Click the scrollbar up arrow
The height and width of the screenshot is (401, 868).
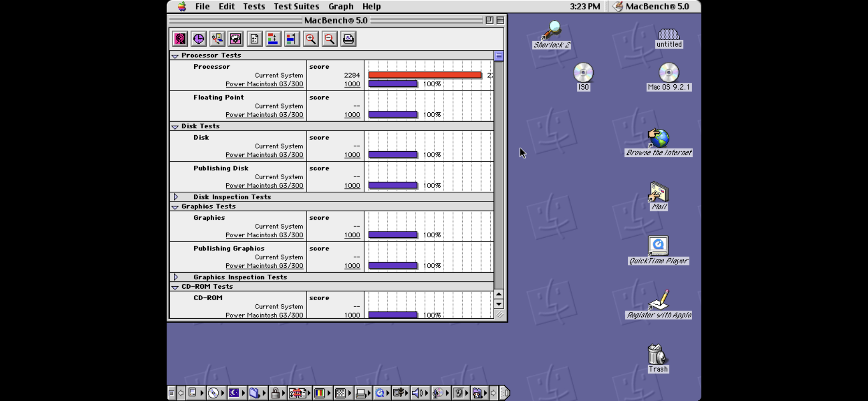click(x=499, y=294)
